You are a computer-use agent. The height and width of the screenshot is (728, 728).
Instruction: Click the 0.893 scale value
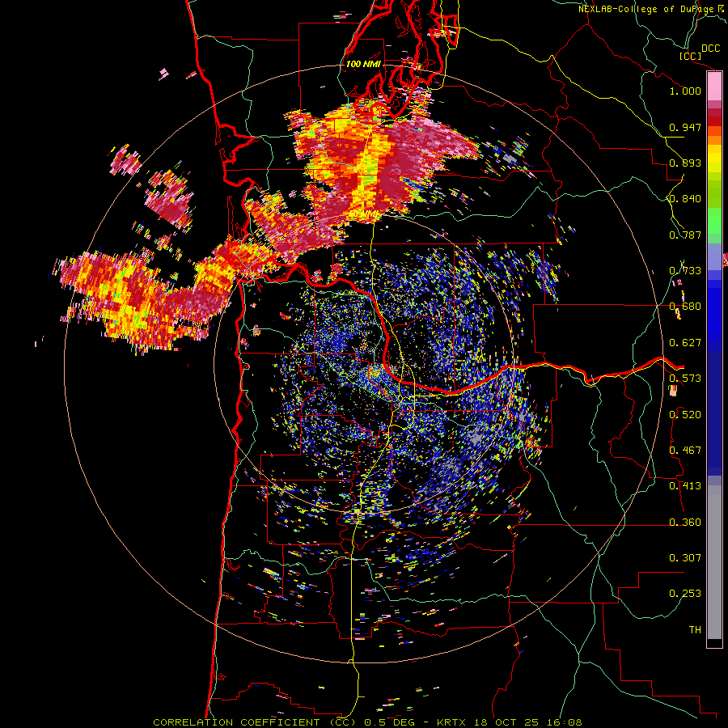(685, 163)
